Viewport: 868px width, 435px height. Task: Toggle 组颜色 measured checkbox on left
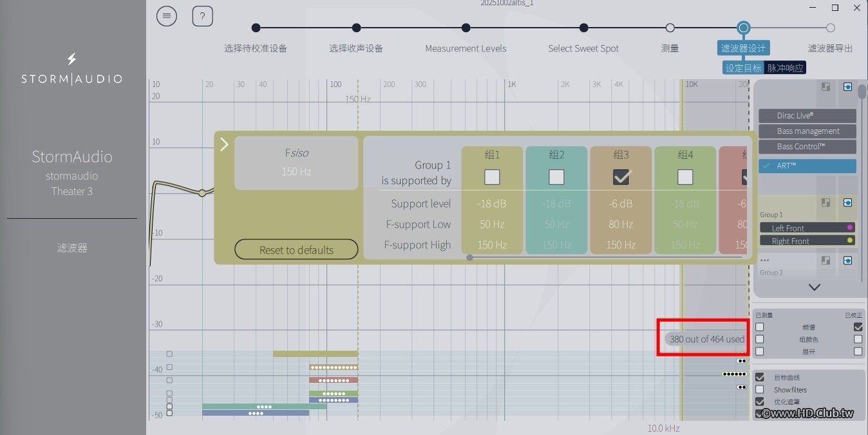tap(760, 339)
